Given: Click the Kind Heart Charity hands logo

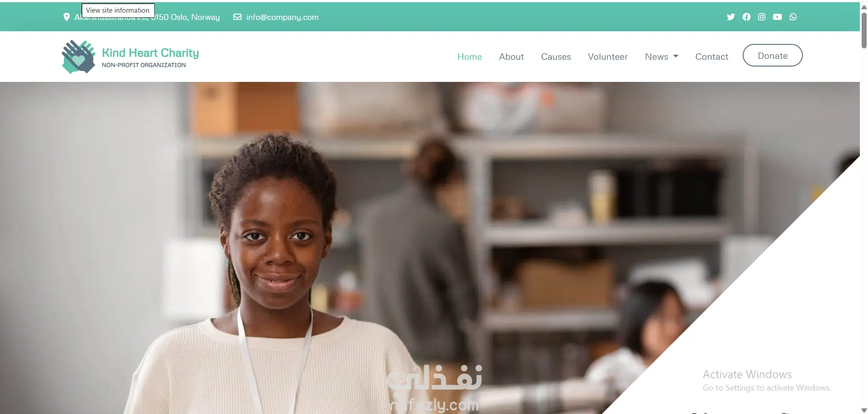Looking at the screenshot, I should [x=78, y=57].
